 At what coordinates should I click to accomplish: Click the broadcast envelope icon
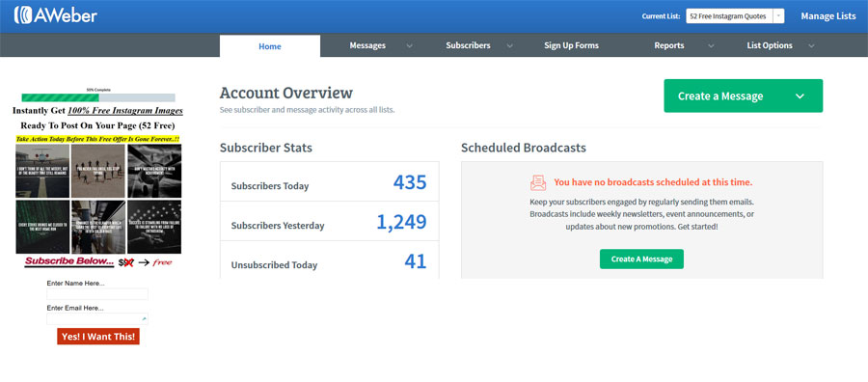[x=538, y=182]
